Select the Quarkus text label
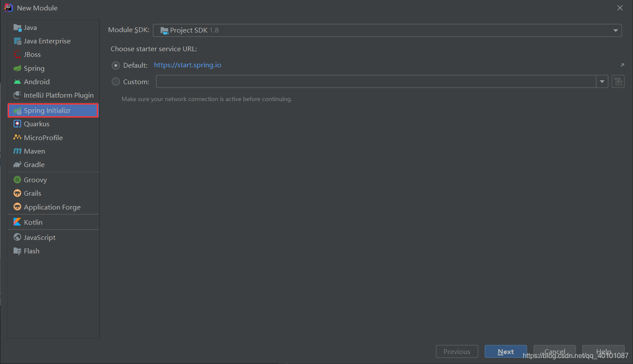The height and width of the screenshot is (364, 633). pos(36,124)
